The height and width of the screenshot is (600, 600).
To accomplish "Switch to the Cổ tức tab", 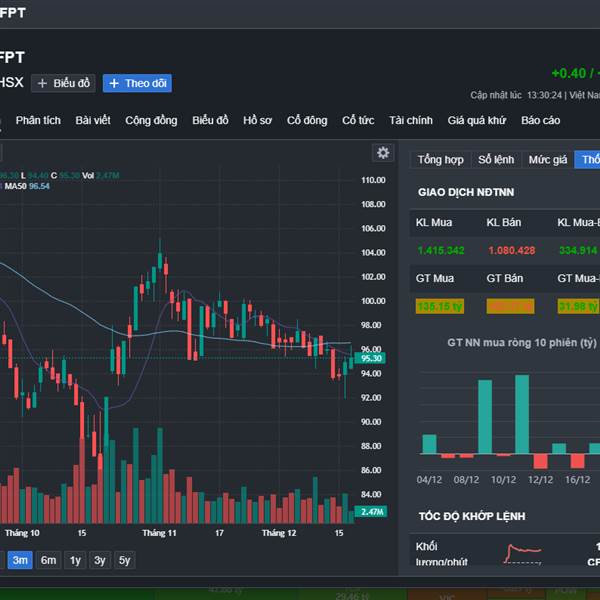I will 358,121.
